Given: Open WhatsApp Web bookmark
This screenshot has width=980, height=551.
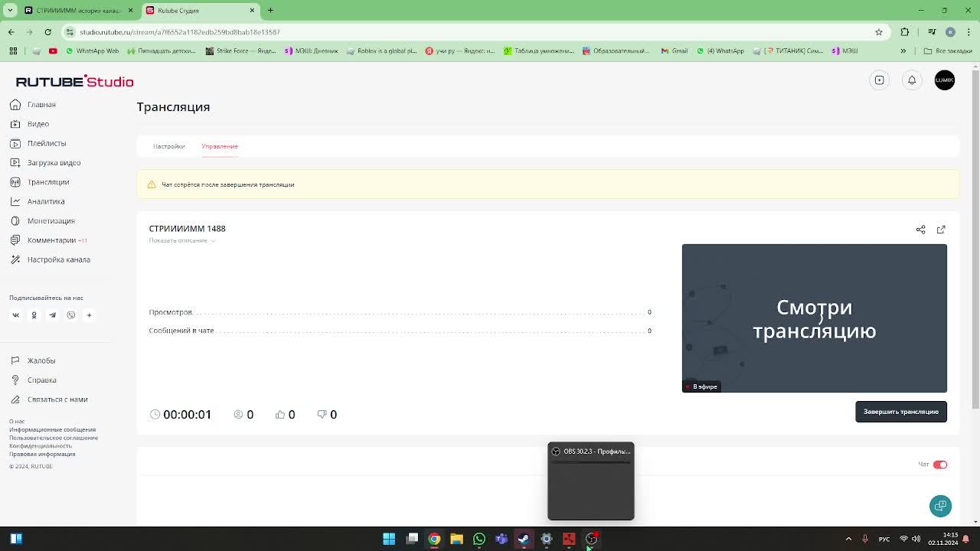Looking at the screenshot, I should [x=92, y=51].
